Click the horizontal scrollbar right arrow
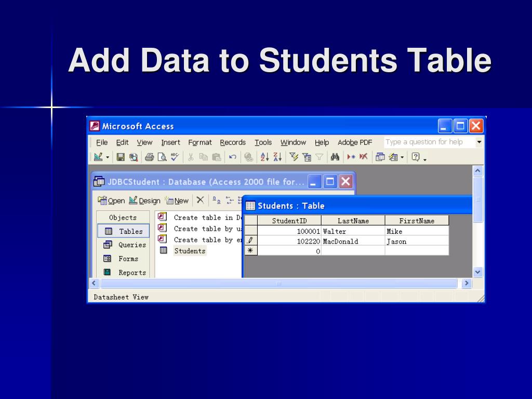The image size is (532, 399). (467, 283)
